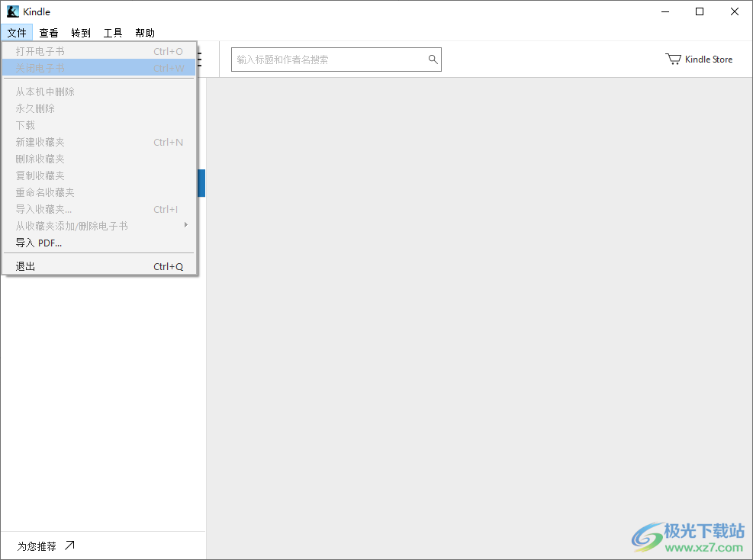The image size is (753, 560).
Task: Select 重命名收藏夹 menu entry
Action: pyautogui.click(x=99, y=192)
